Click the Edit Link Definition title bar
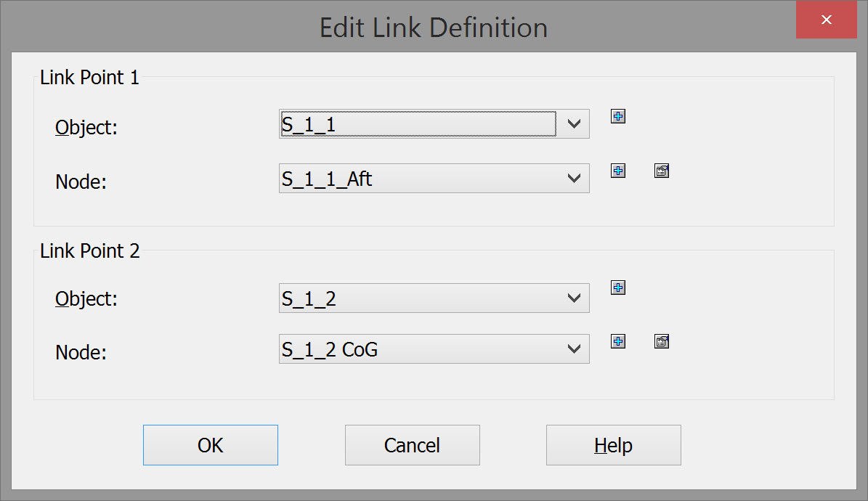 [x=434, y=28]
